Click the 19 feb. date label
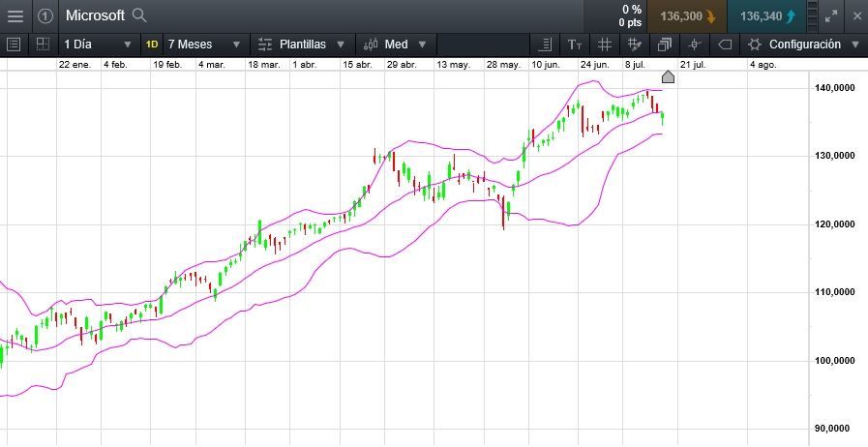Image resolution: width=868 pixels, height=447 pixels. [x=167, y=65]
